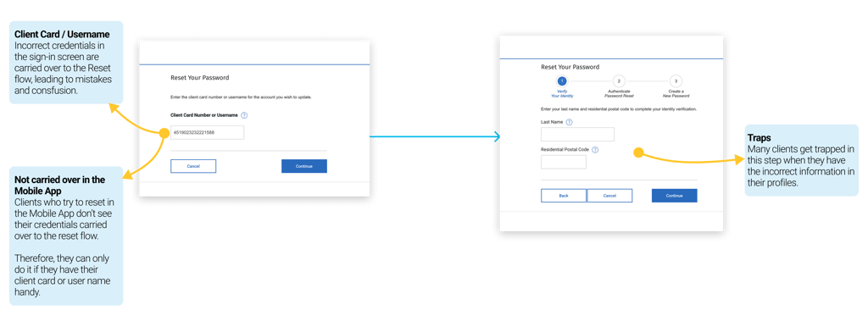Click help icon next to Last Name

[569, 122]
